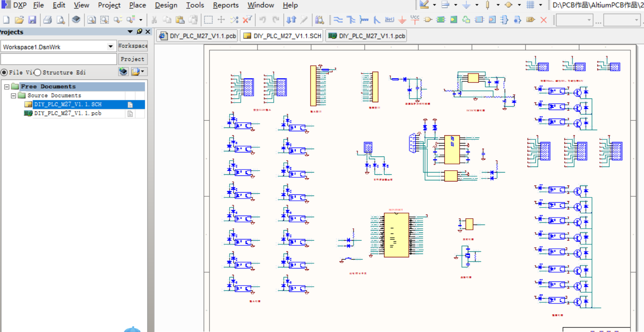
Task: Click the Undo arrow icon
Action: 263,20
